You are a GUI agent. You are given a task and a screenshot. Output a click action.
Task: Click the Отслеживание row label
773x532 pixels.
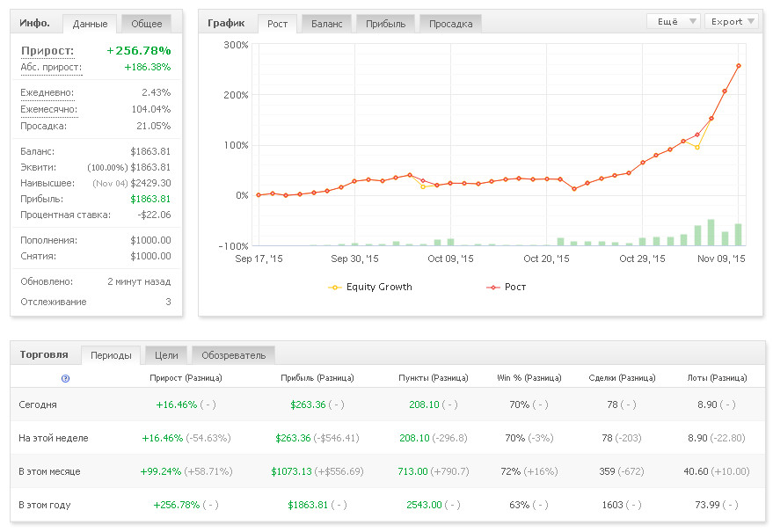pyautogui.click(x=54, y=302)
